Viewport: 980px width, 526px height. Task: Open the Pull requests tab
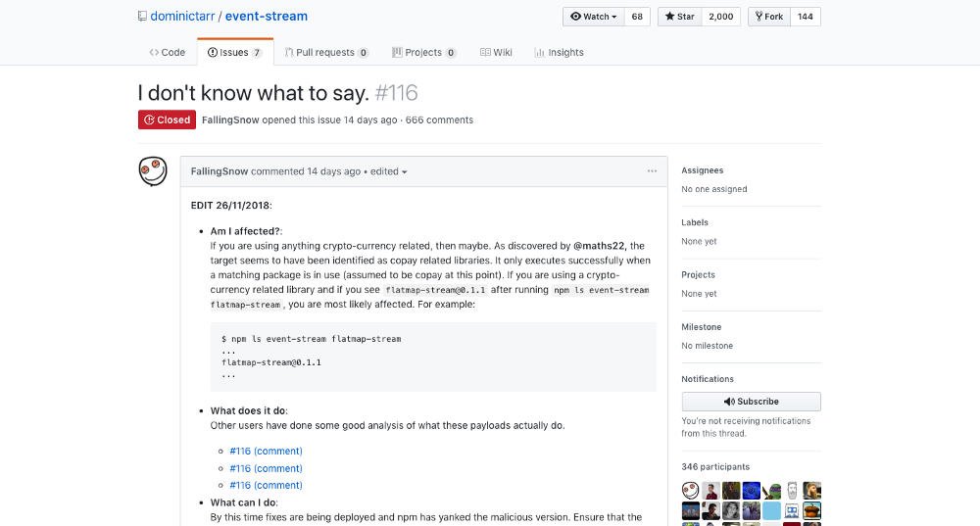[x=326, y=53]
